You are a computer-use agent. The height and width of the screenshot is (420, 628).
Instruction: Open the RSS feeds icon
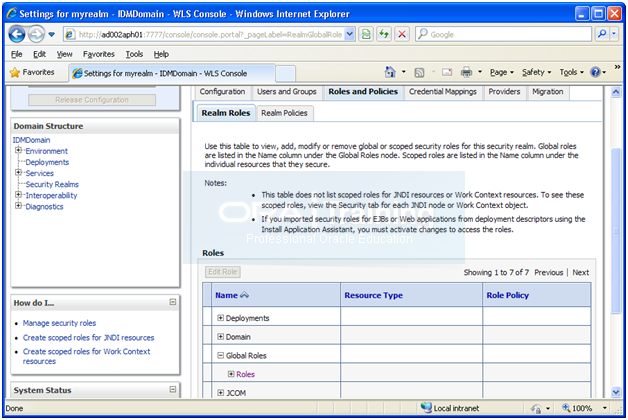click(x=419, y=72)
